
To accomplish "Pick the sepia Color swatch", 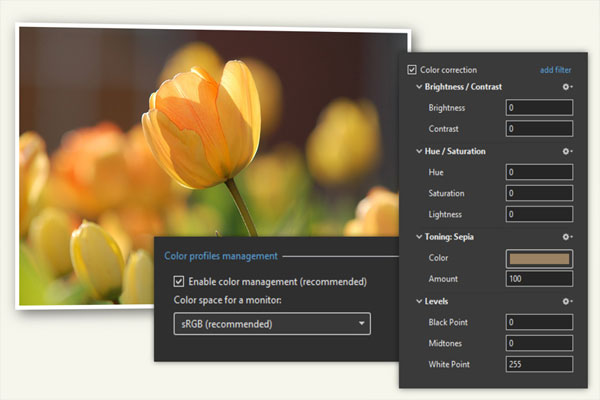I will point(539,258).
